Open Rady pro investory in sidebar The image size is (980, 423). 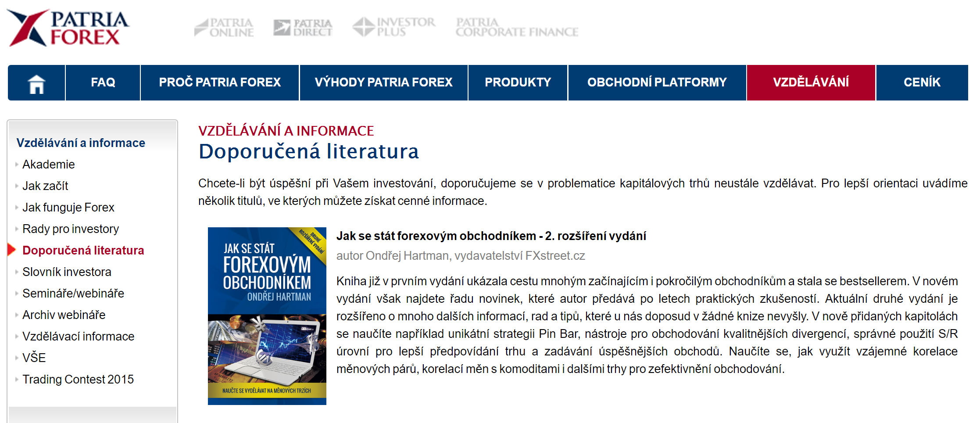71,229
